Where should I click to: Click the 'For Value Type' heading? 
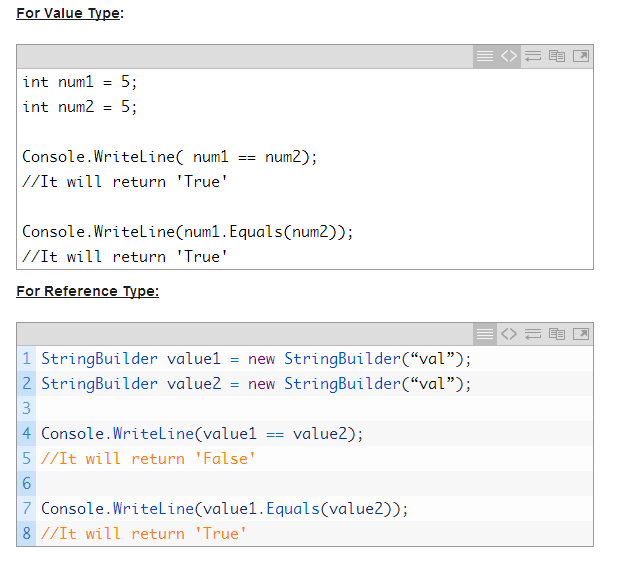coord(69,14)
